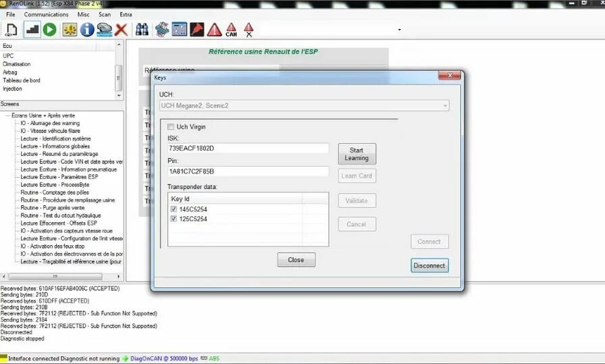Click the staircase levels toolbar icon

coord(32,30)
